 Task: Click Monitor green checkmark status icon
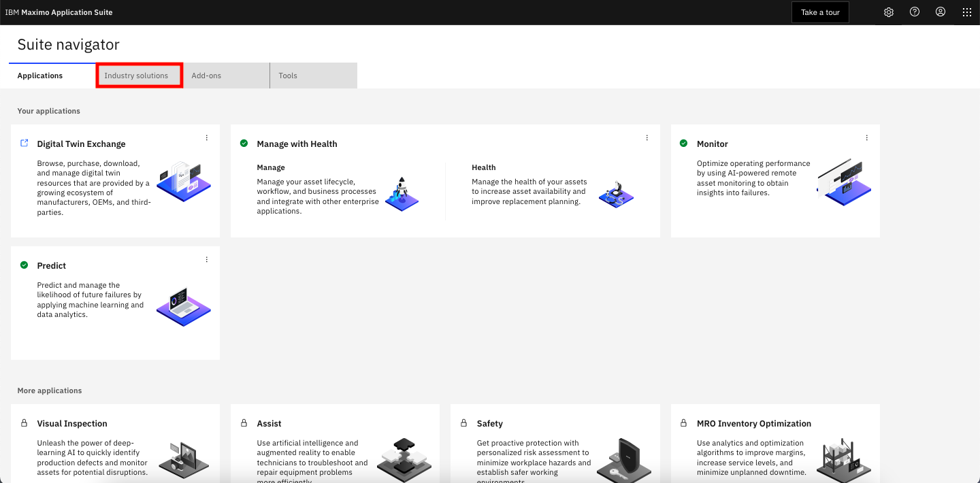[684, 144]
